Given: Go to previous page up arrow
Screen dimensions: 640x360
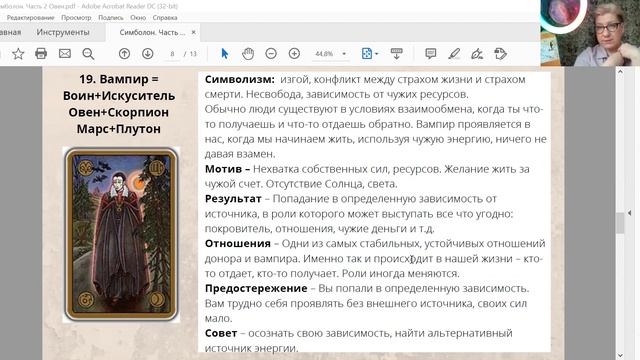Looking at the screenshot, I should (x=124, y=53).
